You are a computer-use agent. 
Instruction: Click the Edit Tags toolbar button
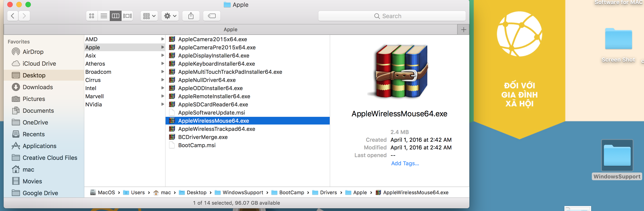pos(212,16)
